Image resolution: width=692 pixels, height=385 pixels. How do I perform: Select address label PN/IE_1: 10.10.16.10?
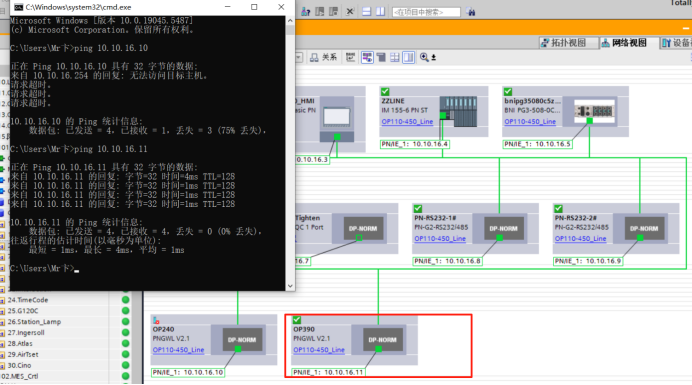click(188, 372)
